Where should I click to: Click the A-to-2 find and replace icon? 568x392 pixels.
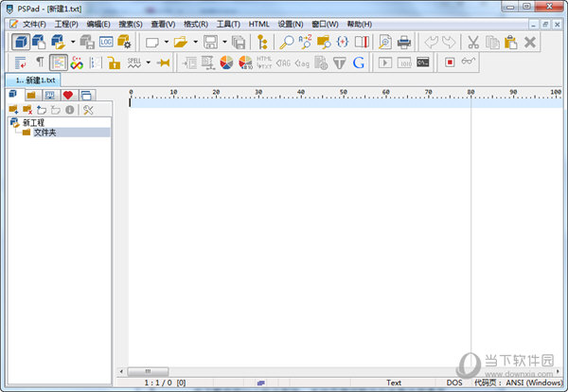pos(305,42)
